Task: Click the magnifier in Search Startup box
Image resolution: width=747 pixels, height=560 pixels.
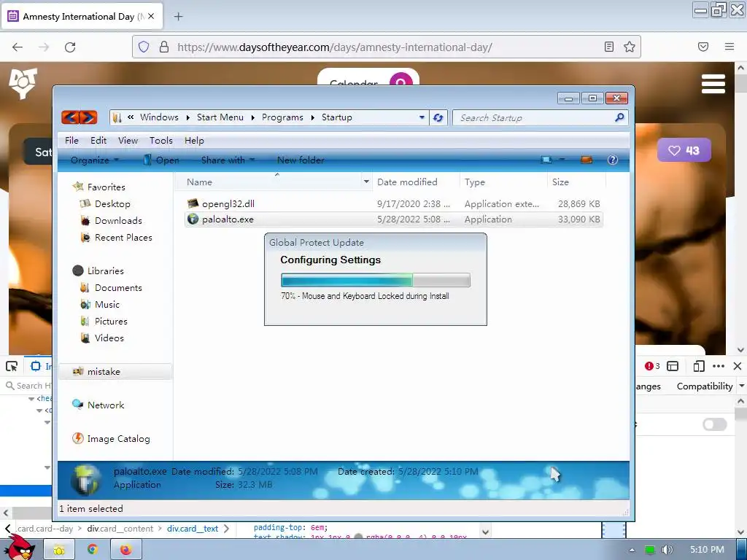Action: pos(619,117)
